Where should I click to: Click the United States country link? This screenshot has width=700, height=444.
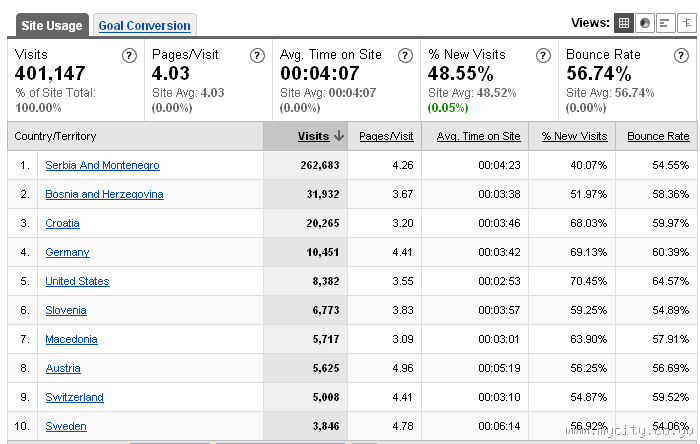[77, 281]
